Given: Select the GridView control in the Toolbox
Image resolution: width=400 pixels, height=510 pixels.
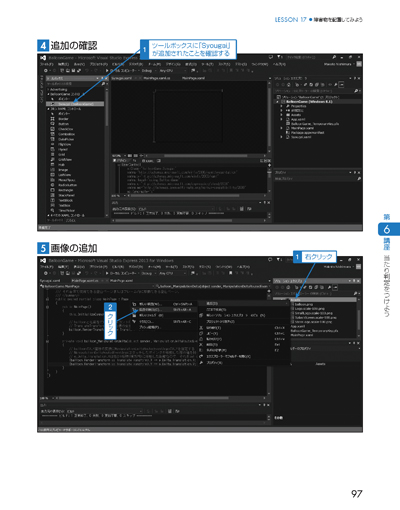Looking at the screenshot, I should 65,160.
